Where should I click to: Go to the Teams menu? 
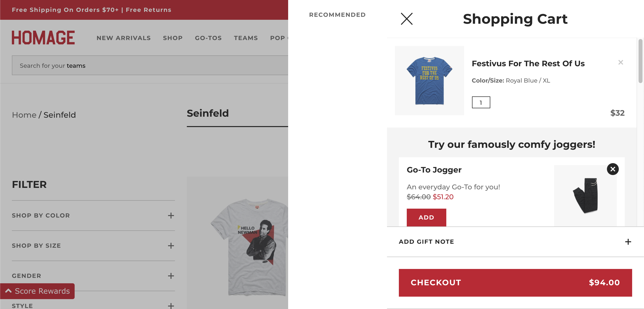tap(246, 38)
